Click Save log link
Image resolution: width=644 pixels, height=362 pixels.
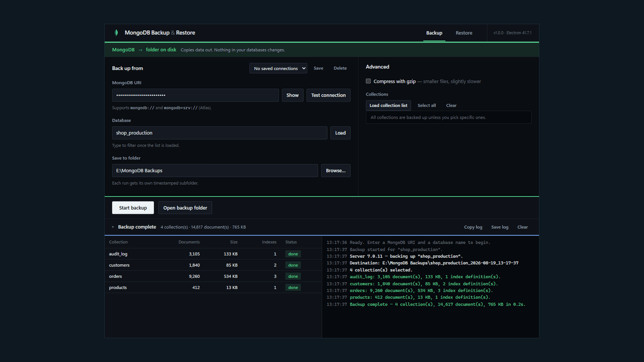[500, 227]
